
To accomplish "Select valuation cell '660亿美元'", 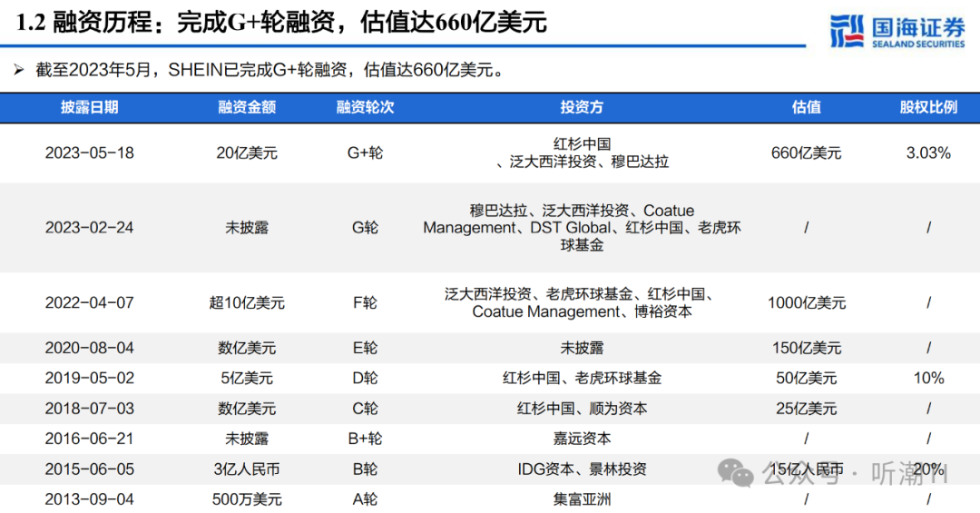I will 807,153.
